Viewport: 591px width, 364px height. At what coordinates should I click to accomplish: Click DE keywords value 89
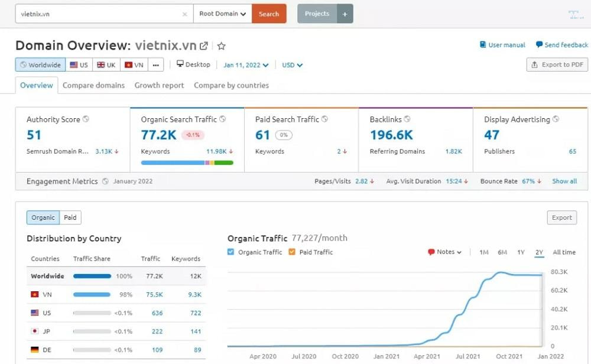(x=197, y=350)
